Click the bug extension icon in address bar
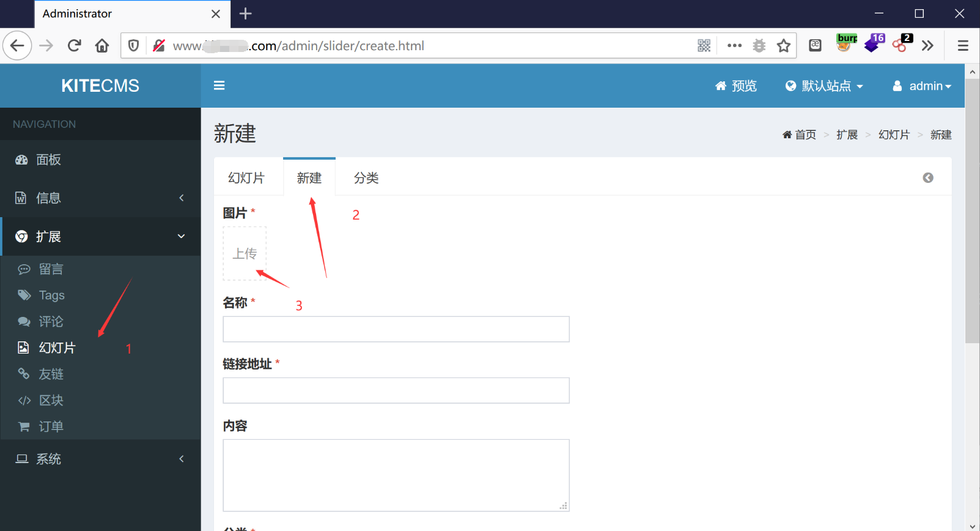The width and height of the screenshot is (980, 531). point(759,46)
